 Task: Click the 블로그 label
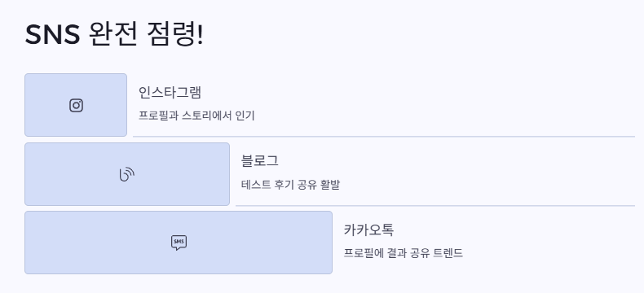coord(259,161)
